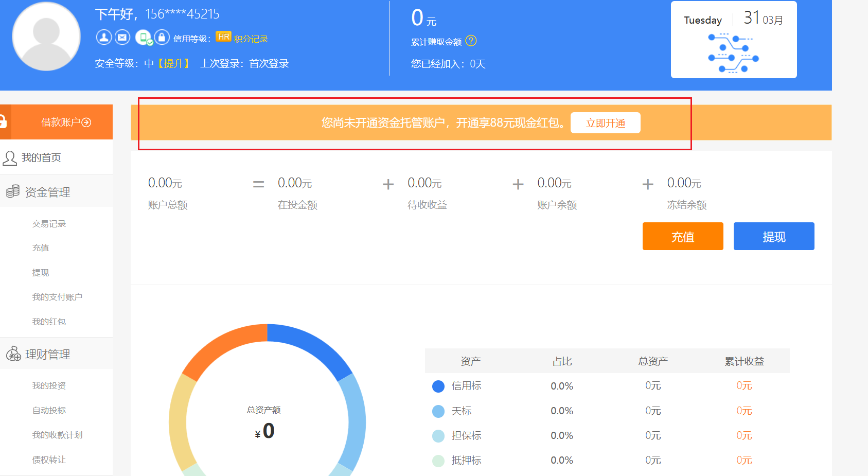Click the orange 充值 recharge button
The height and width of the screenshot is (476, 868).
(x=682, y=237)
